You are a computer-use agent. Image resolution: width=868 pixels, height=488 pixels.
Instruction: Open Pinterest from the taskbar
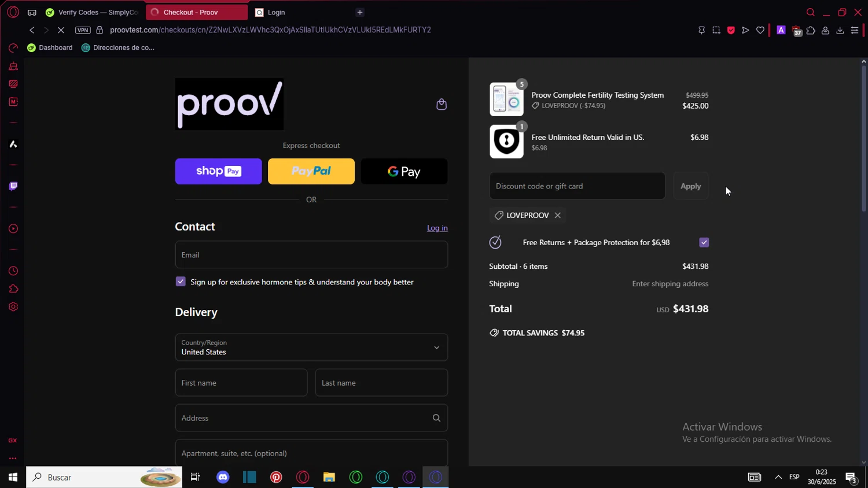coord(276,477)
